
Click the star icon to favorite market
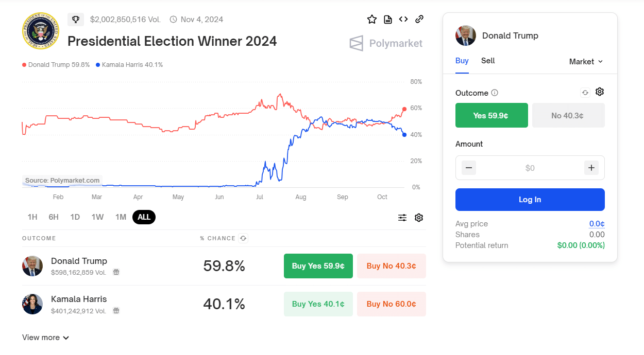(372, 20)
